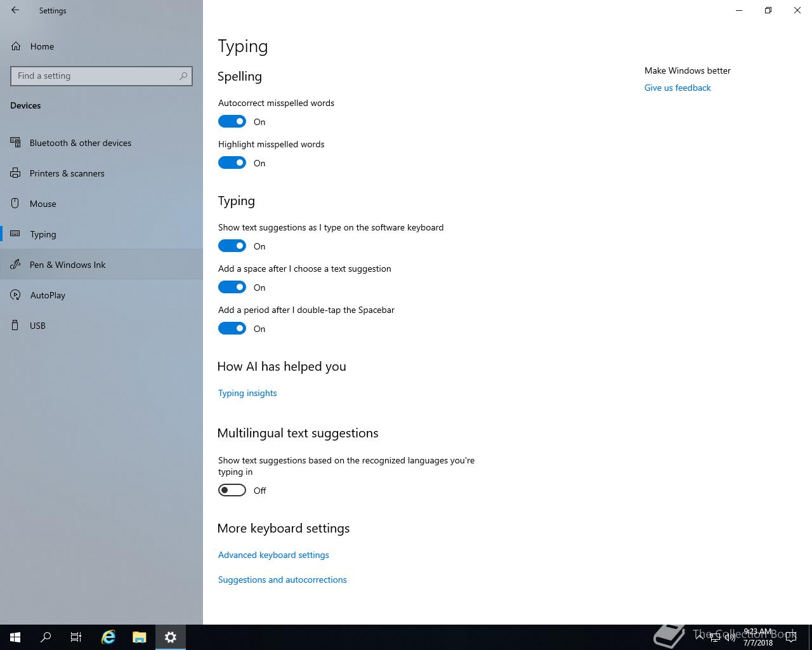Click the Bluetooth & other devices icon

(x=16, y=143)
